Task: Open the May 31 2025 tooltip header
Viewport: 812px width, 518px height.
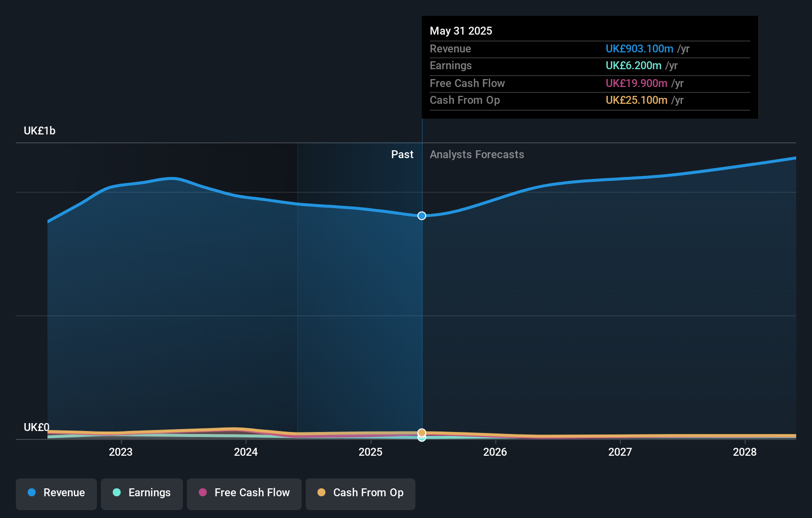Action: pyautogui.click(x=461, y=31)
